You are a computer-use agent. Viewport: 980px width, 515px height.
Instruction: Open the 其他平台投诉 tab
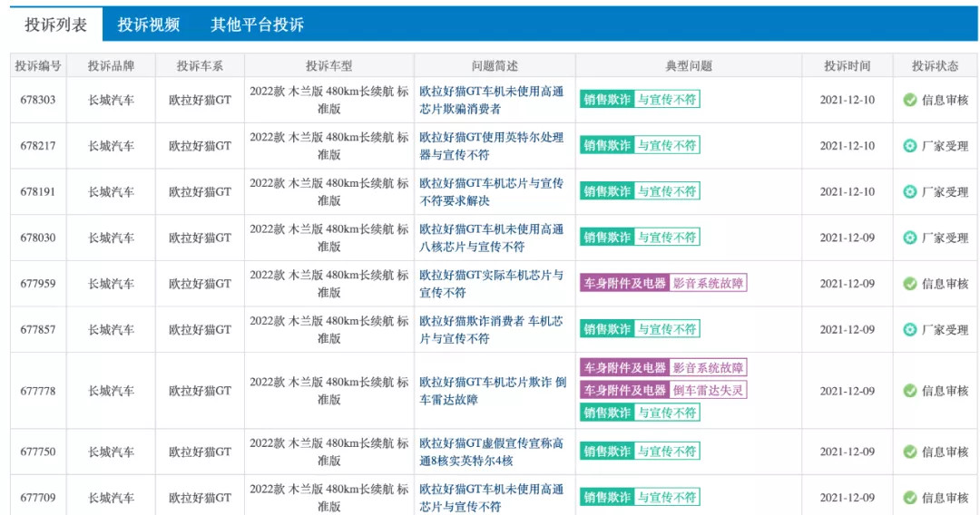point(257,24)
